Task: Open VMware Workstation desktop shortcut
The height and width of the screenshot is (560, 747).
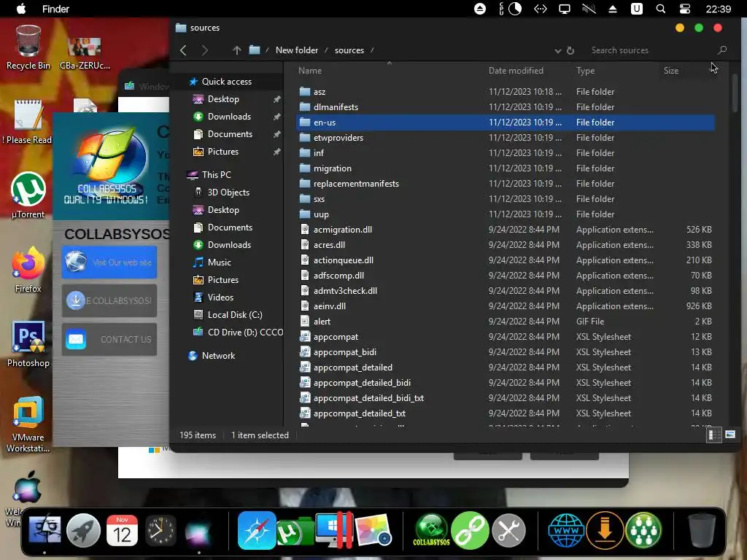Action: (28, 424)
